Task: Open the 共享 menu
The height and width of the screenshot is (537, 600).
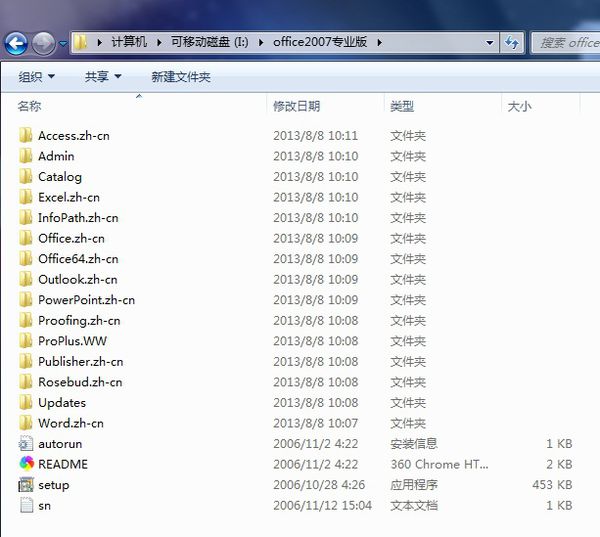Action: [x=103, y=77]
